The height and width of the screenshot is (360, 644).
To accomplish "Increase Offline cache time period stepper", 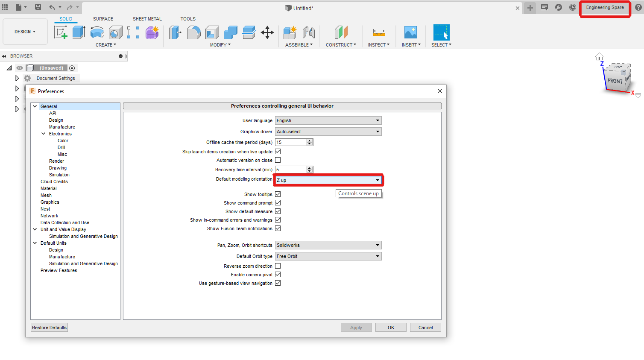I will tap(310, 140).
